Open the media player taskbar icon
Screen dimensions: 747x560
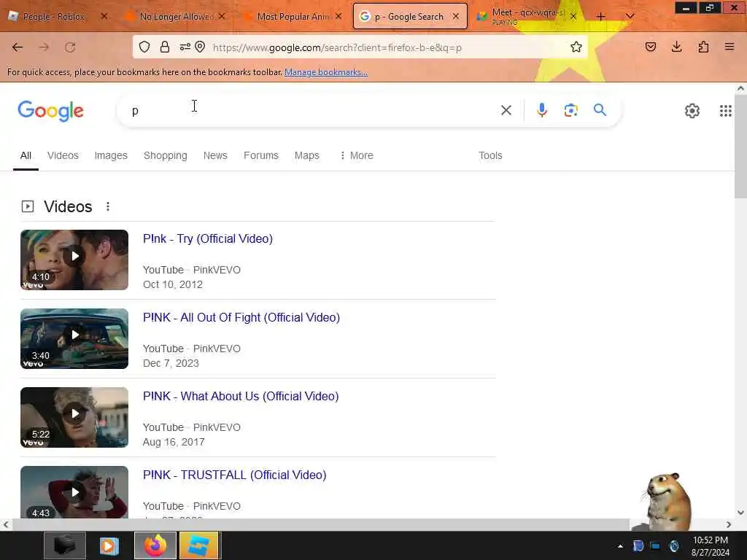coord(109,545)
